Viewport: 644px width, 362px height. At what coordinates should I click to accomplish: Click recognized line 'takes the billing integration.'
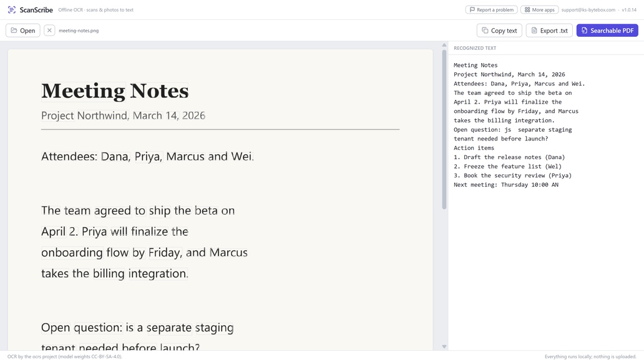click(x=504, y=120)
